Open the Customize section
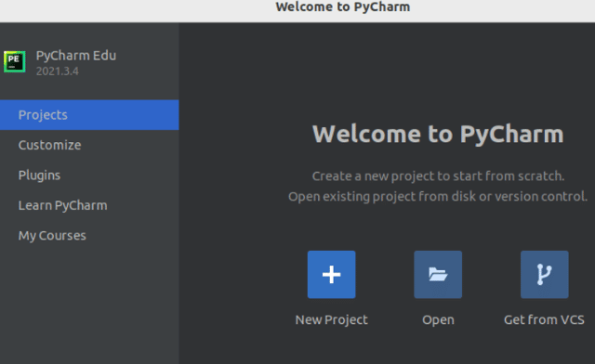Viewport: 595px width, 364px height. coord(89,145)
